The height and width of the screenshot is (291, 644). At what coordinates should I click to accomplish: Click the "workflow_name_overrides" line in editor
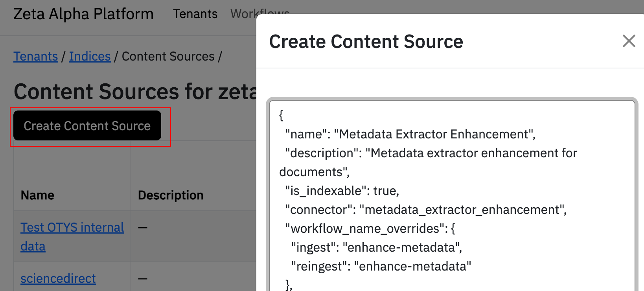point(370,229)
